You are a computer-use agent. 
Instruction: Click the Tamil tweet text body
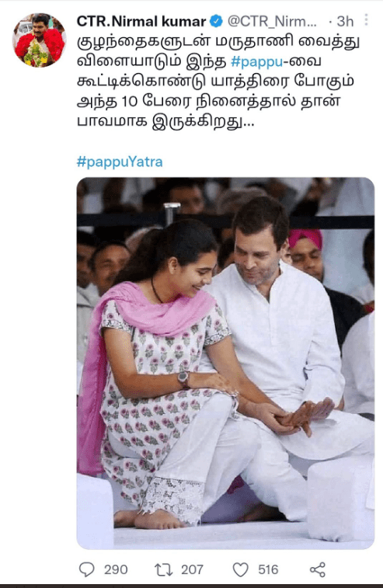218,82
